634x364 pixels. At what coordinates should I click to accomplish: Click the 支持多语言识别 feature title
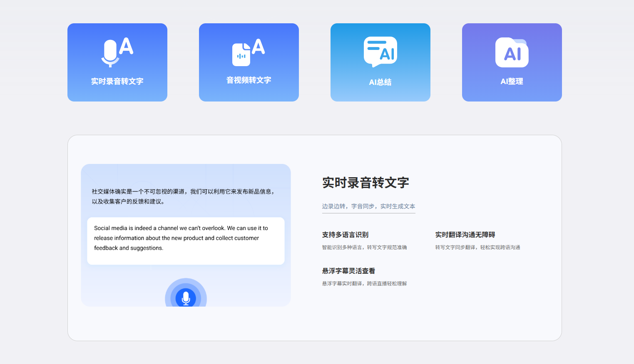click(x=345, y=235)
